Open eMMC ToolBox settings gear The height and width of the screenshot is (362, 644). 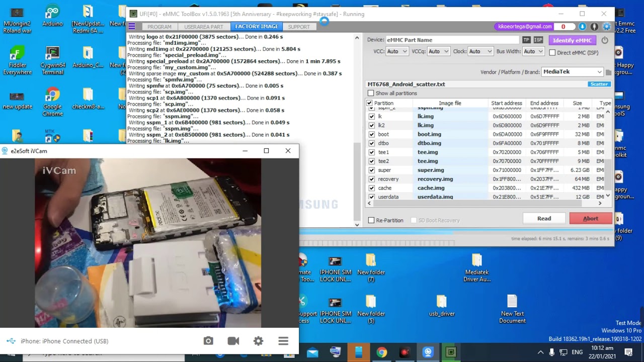[x=606, y=27]
